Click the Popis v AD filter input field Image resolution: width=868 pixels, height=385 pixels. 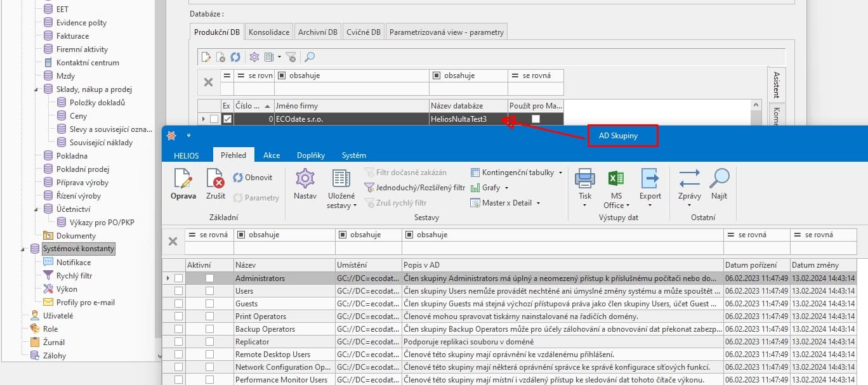click(x=562, y=247)
